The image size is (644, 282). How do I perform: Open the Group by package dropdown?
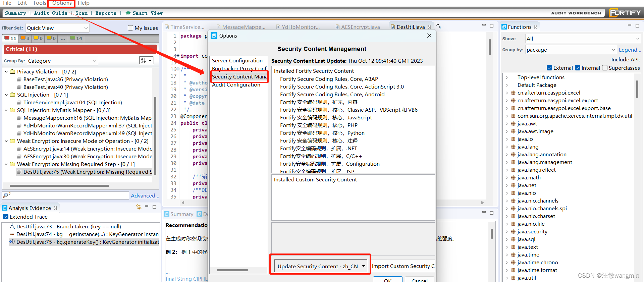pyautogui.click(x=571, y=50)
